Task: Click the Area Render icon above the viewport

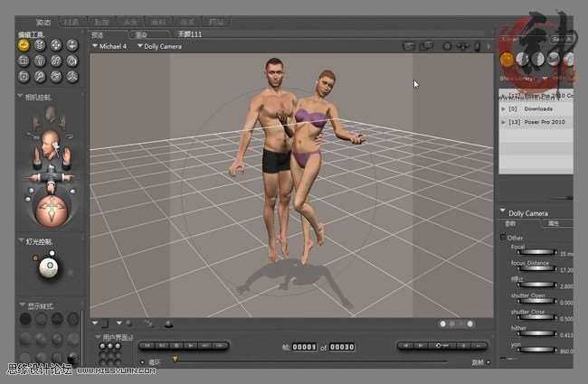Action: click(x=426, y=46)
